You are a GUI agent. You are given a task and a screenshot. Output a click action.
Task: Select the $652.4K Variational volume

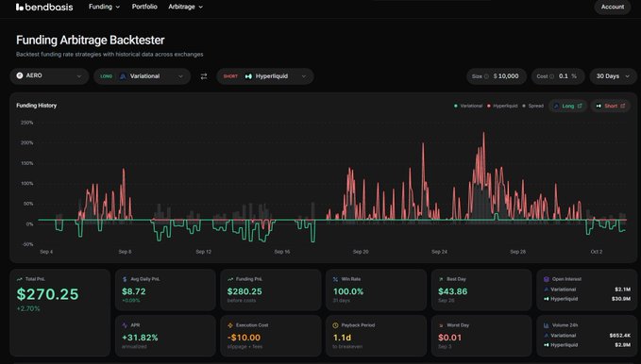click(x=619, y=336)
